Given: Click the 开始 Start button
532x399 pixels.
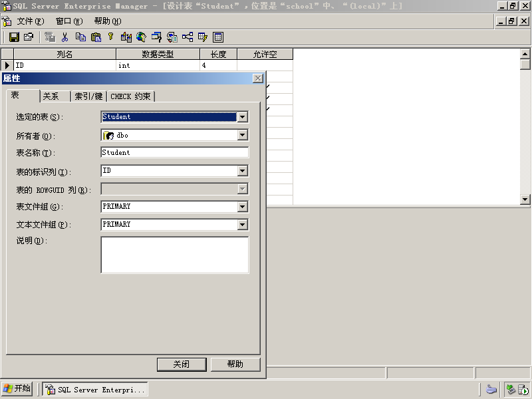Looking at the screenshot, I should [x=17, y=388].
